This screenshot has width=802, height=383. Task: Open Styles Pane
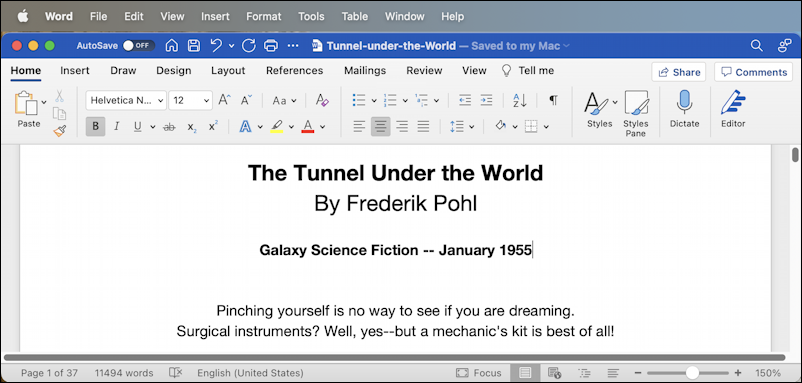point(636,114)
